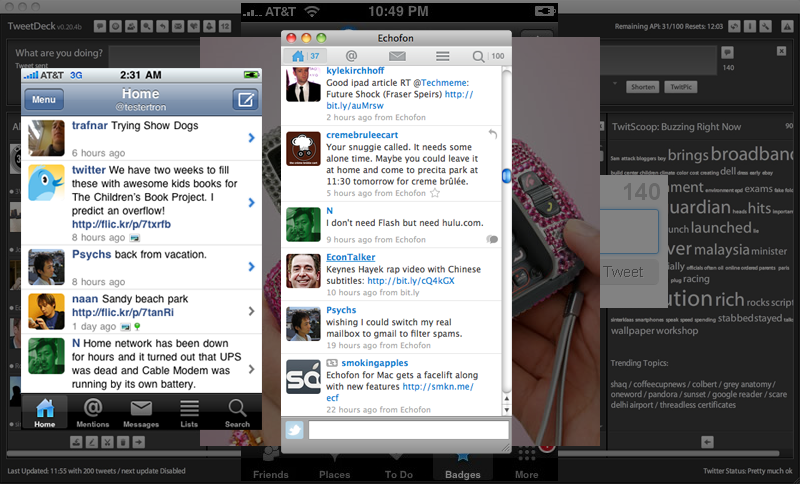This screenshot has width=800, height=484.
Task: Focus the Echofon tweet compose field
Action: tap(408, 430)
